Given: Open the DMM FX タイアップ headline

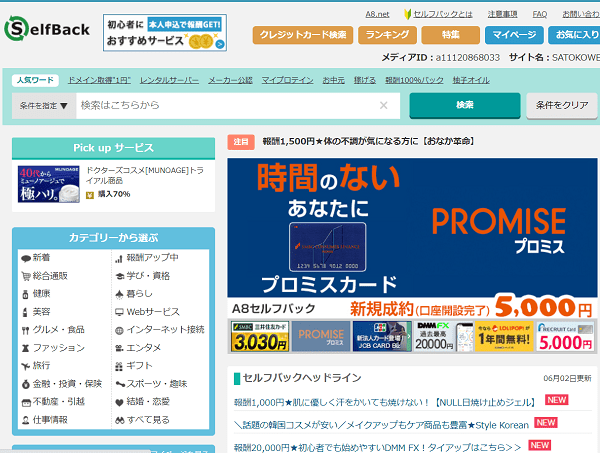Looking at the screenshot, I should click(377, 447).
